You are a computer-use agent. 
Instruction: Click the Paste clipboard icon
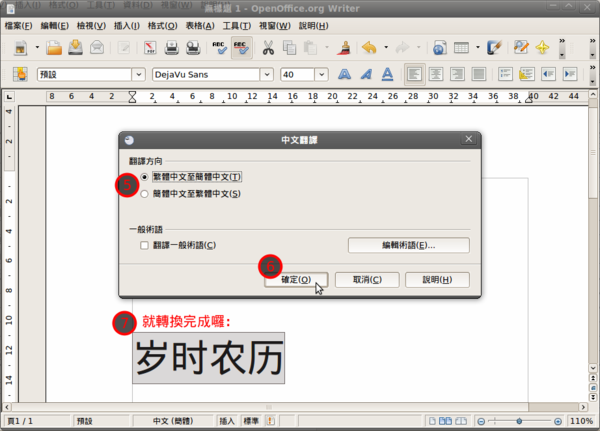[310, 48]
